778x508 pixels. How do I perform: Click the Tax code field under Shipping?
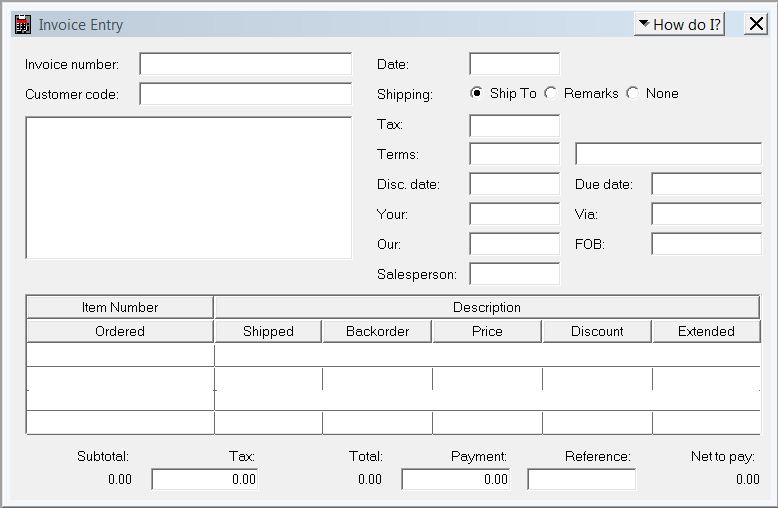click(514, 125)
